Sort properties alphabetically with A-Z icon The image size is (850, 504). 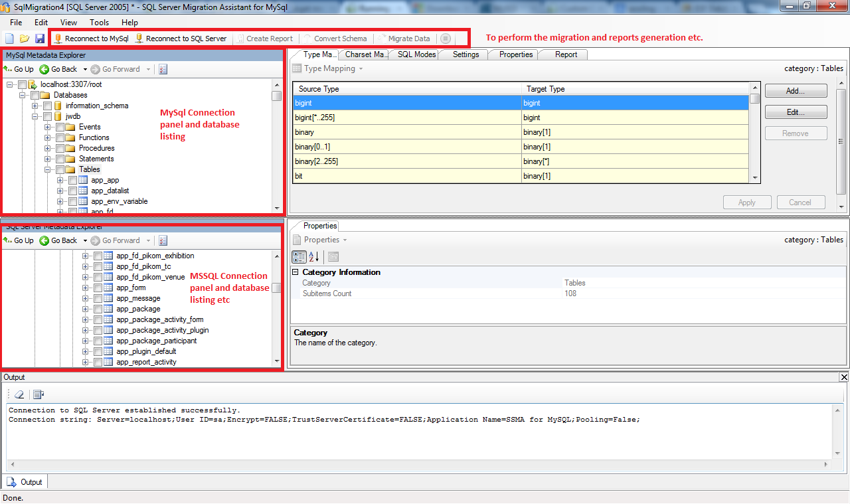[314, 257]
